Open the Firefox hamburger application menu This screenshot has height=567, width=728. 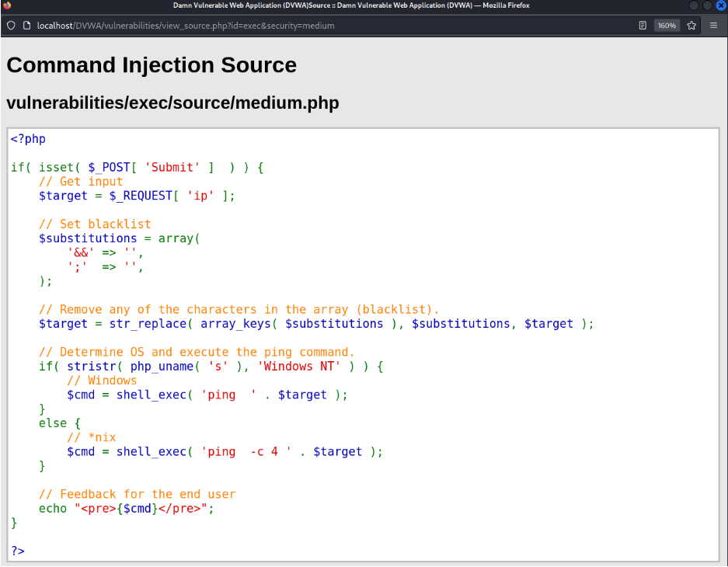pos(714,25)
